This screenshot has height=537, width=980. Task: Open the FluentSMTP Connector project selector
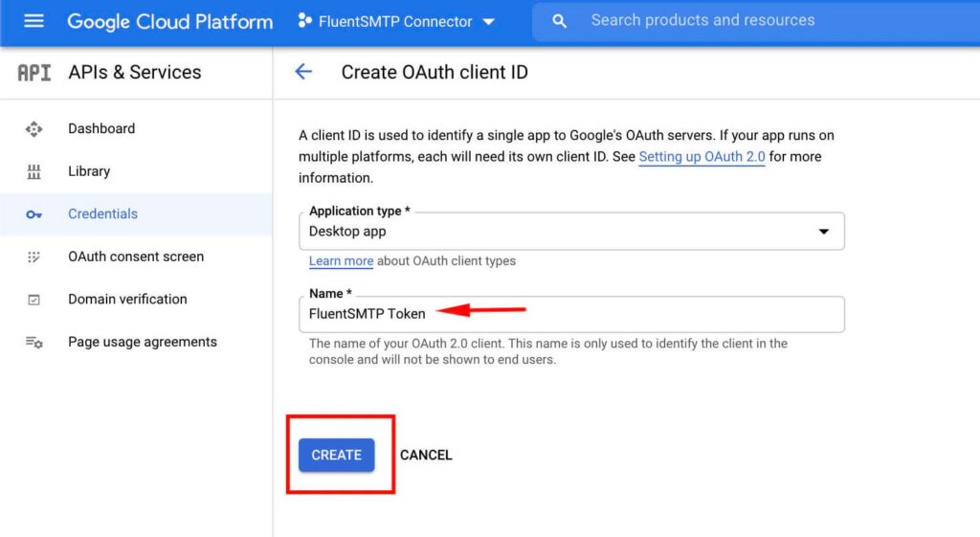396,21
